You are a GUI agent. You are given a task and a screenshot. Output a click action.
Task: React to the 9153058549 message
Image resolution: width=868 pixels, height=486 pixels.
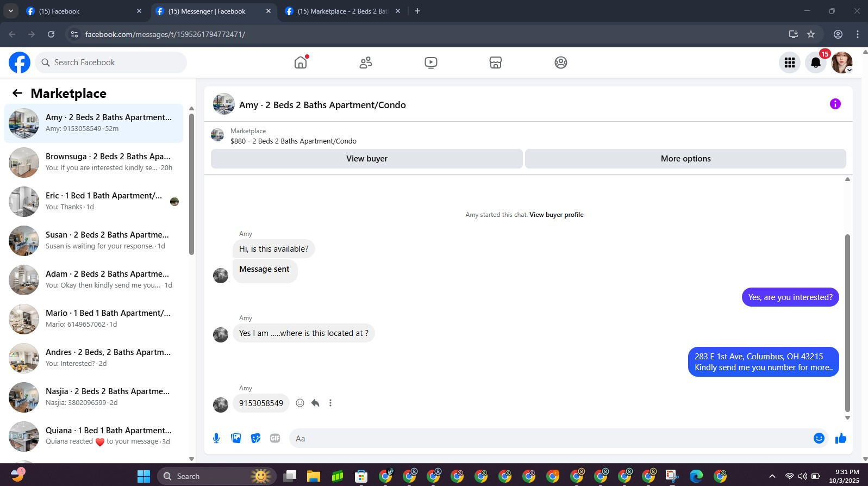(x=300, y=403)
